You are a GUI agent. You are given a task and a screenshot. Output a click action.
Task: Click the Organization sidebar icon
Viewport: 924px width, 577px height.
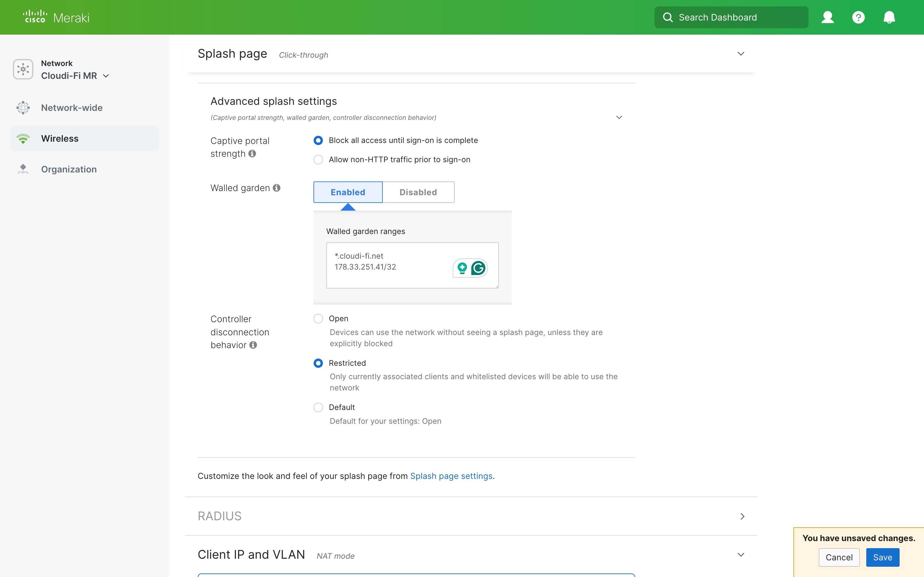(x=23, y=169)
